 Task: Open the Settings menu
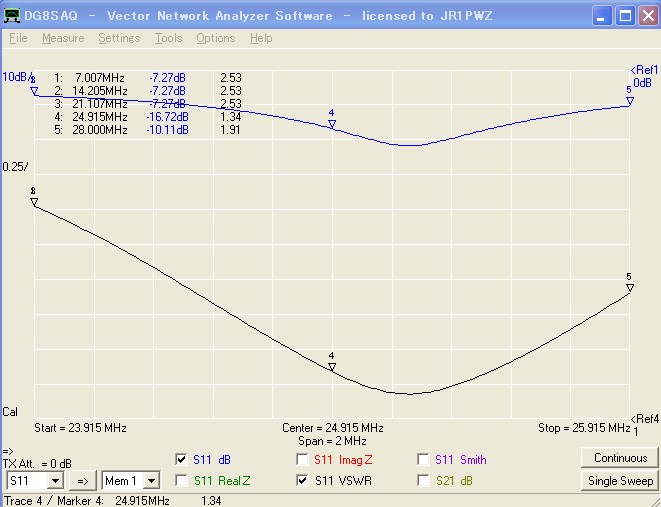point(119,38)
